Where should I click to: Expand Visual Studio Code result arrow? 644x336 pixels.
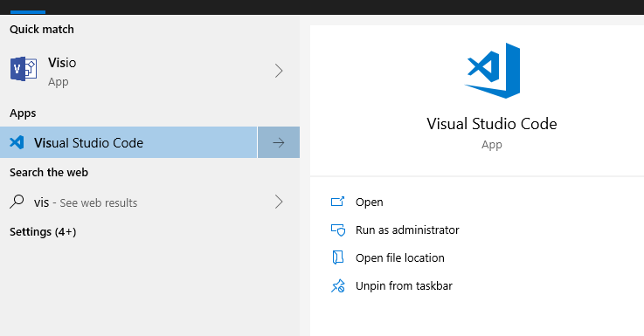point(279,142)
